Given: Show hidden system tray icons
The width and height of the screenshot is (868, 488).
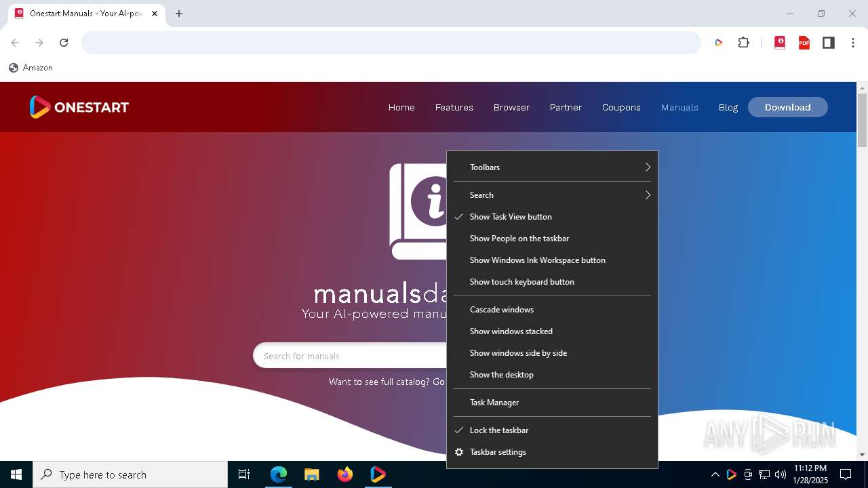Looking at the screenshot, I should 715,474.
